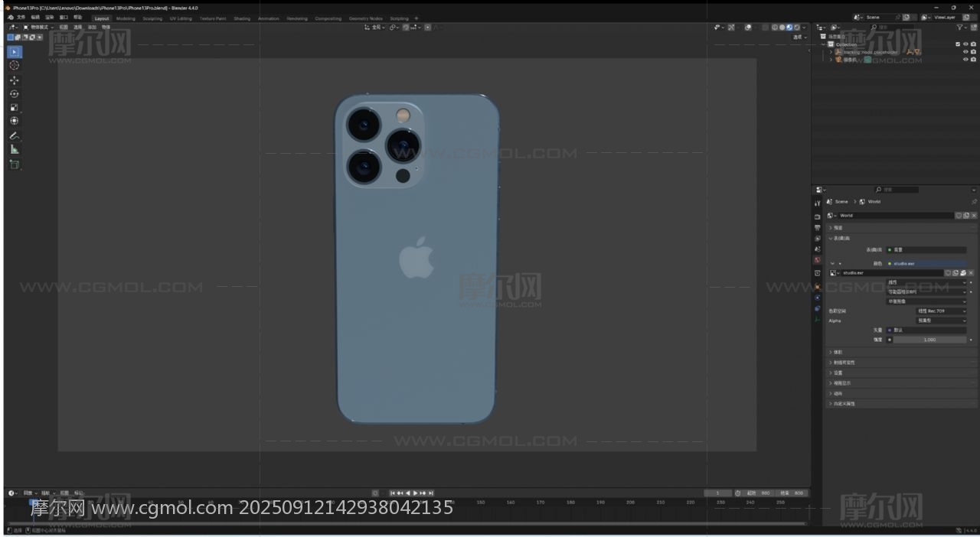Click fake user shield for World datablock
980x537 pixels.
point(959,216)
